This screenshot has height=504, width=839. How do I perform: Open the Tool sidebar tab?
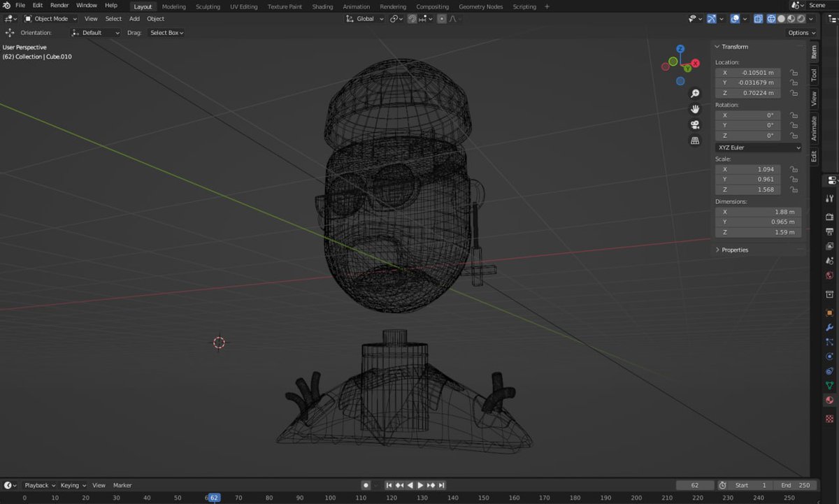click(x=814, y=75)
